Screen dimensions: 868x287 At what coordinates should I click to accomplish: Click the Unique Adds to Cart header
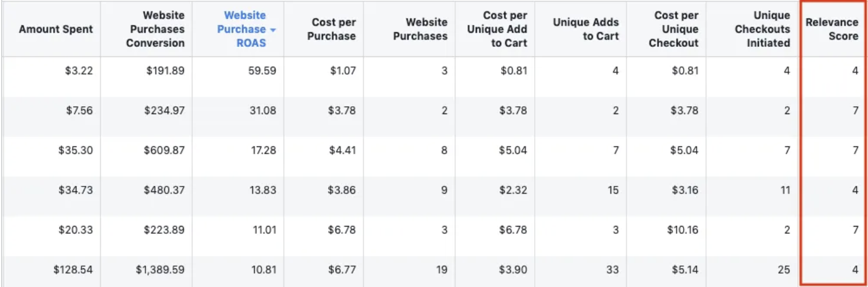click(x=586, y=29)
